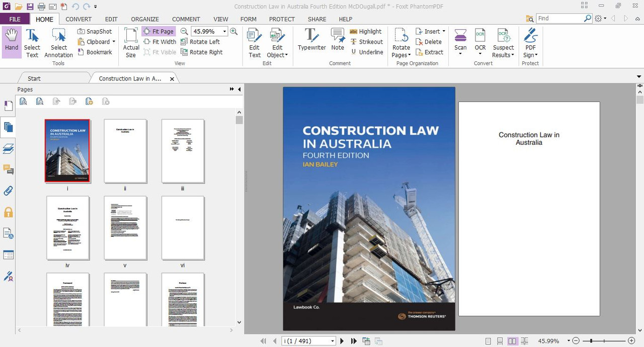The width and height of the screenshot is (644, 347).
Task: Select page thumbnail iv
Action: tap(67, 228)
